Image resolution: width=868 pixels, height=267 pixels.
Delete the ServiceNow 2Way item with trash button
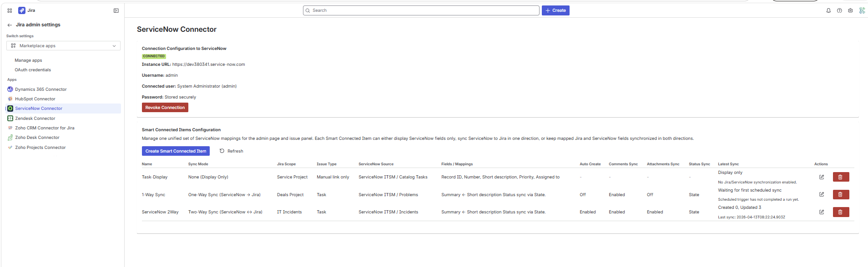[841, 212]
